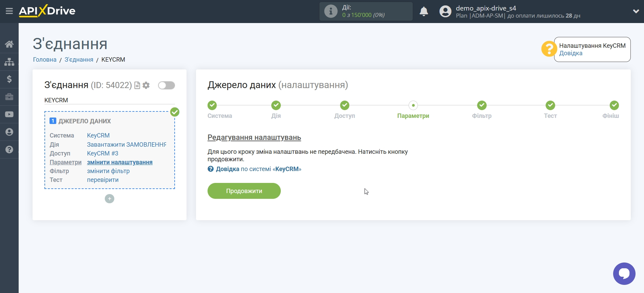Image resolution: width=644 pixels, height=293 pixels.
Task: Click змінити фільтр link
Action: (x=109, y=171)
